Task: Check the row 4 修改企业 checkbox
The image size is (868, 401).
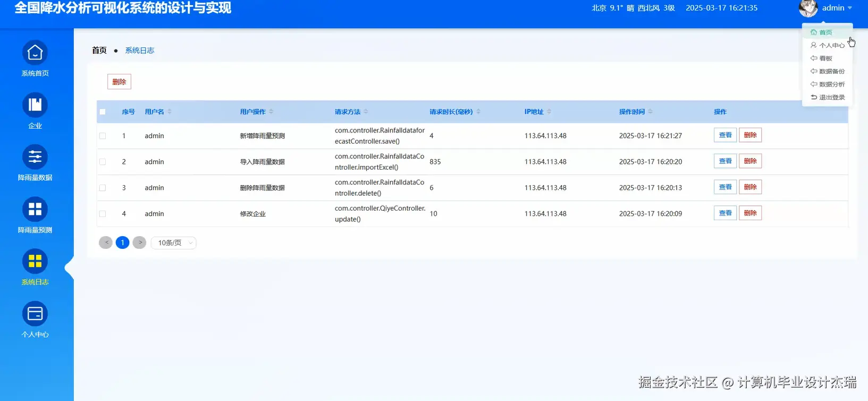Action: pos(103,214)
